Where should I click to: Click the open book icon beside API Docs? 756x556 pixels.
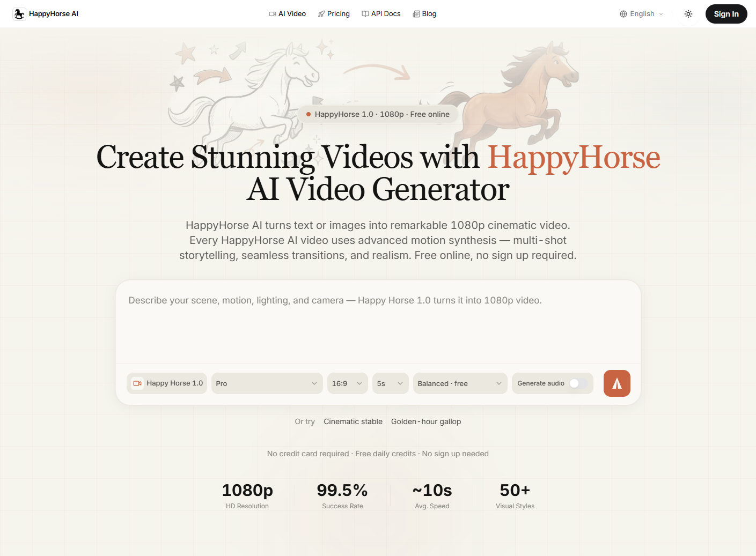[x=365, y=13]
